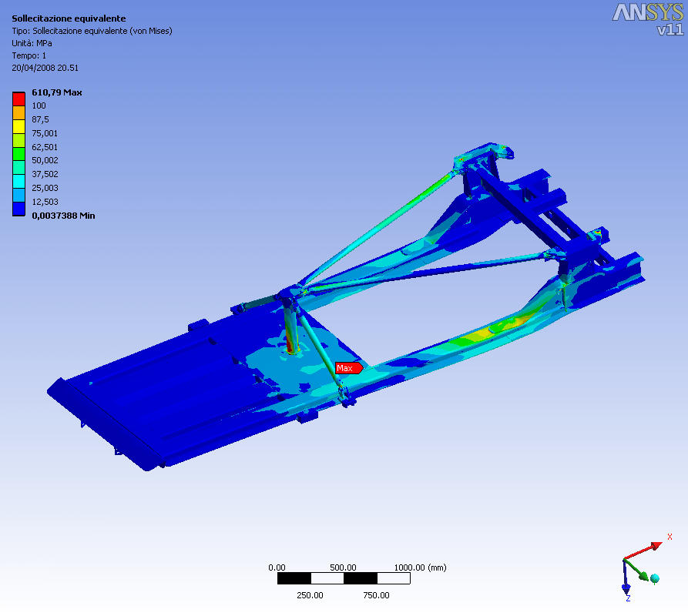Click the red Max probe label

coord(349,368)
